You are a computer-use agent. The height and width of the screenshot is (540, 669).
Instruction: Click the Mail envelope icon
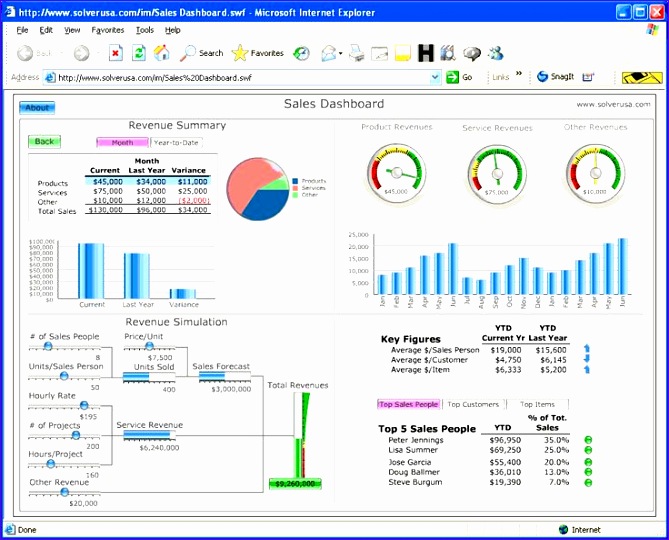click(329, 53)
